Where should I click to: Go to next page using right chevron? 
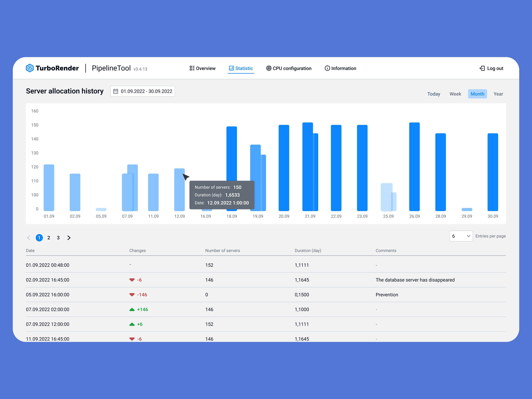pyautogui.click(x=69, y=238)
